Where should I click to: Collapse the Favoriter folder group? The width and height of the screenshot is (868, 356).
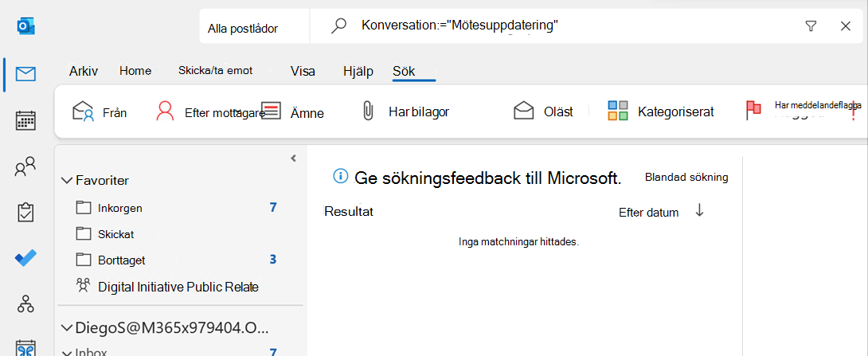[67, 181]
